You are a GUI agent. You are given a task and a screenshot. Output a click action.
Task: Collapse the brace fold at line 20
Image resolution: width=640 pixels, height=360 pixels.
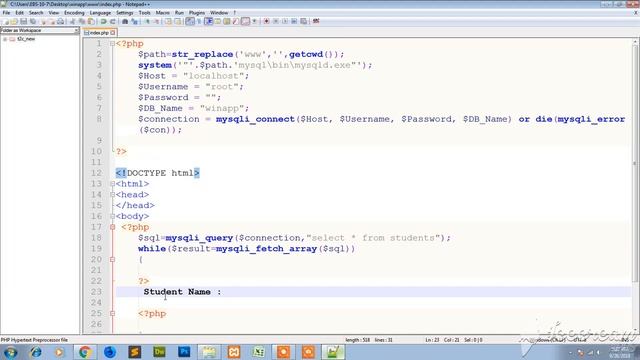[112, 260]
